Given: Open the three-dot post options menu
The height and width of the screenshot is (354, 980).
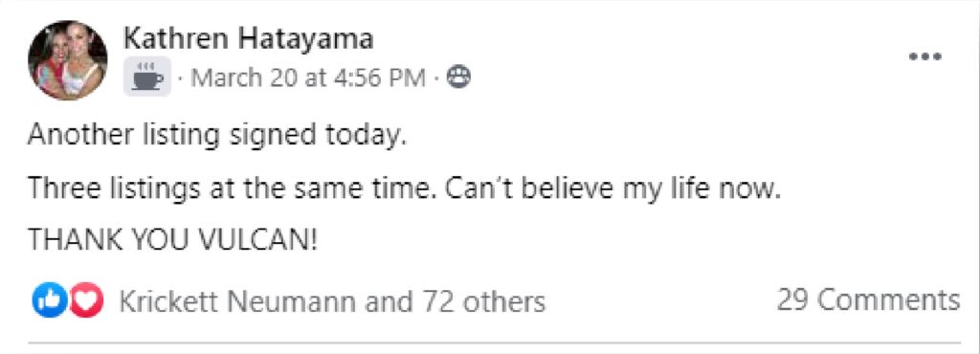Looking at the screenshot, I should (925, 56).
